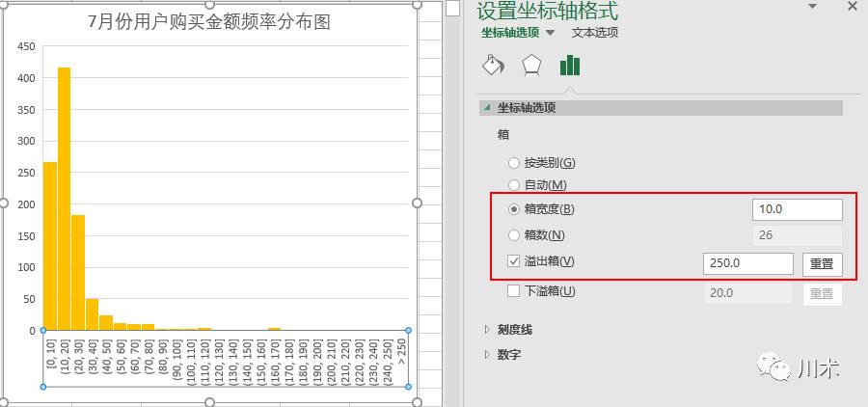868x407 pixels.
Task: Select the 箱数 radio button
Action: pyautogui.click(x=514, y=235)
